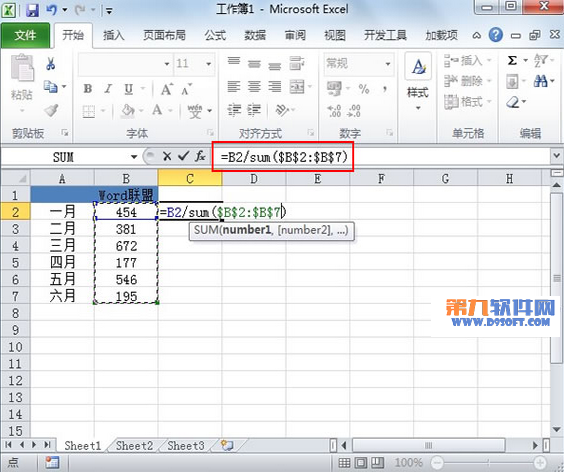Click the zoom slider on status bar

[x=488, y=462]
